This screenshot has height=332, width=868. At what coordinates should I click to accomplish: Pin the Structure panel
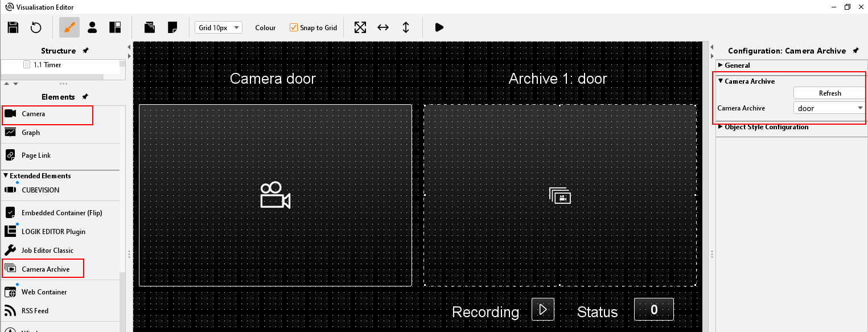(x=86, y=51)
